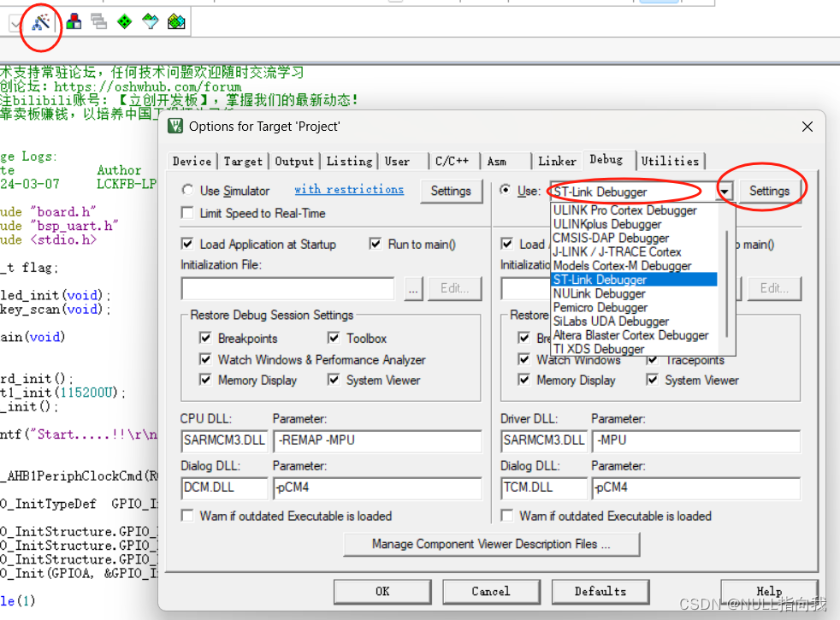Screen dimensions: 840x620
Task: Click the simulator Settings button
Action: coord(451,192)
